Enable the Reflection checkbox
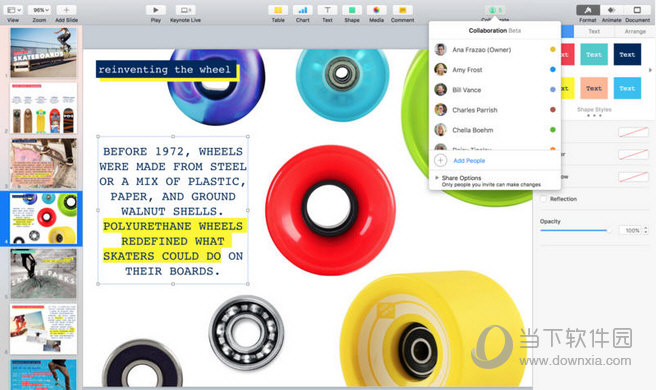Screen dimensions: 656x390 click(x=543, y=199)
